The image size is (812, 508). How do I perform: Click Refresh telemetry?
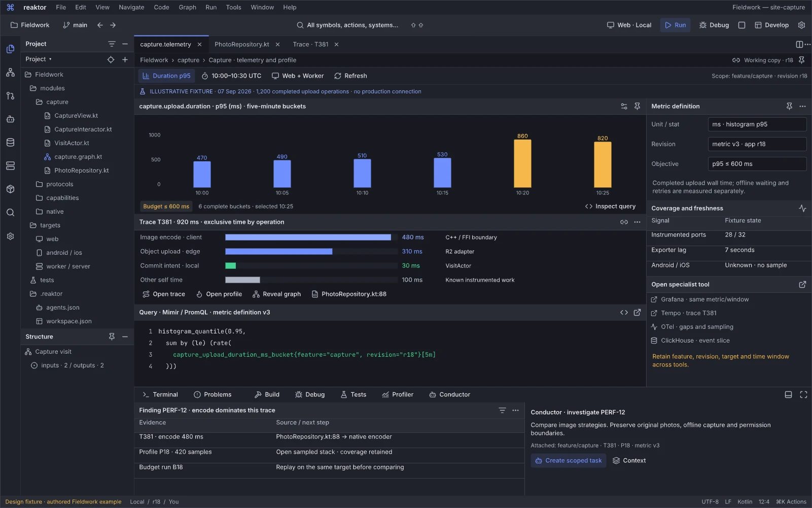tap(350, 76)
